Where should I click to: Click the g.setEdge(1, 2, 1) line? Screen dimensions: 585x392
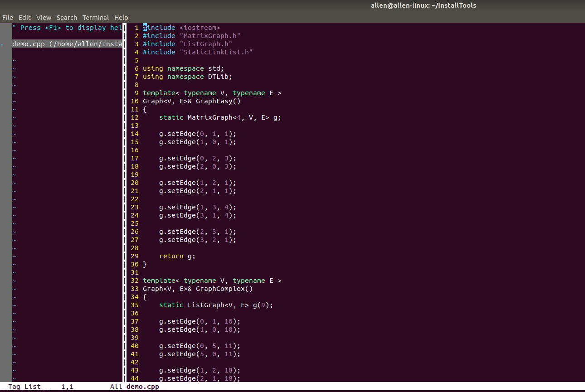(198, 183)
